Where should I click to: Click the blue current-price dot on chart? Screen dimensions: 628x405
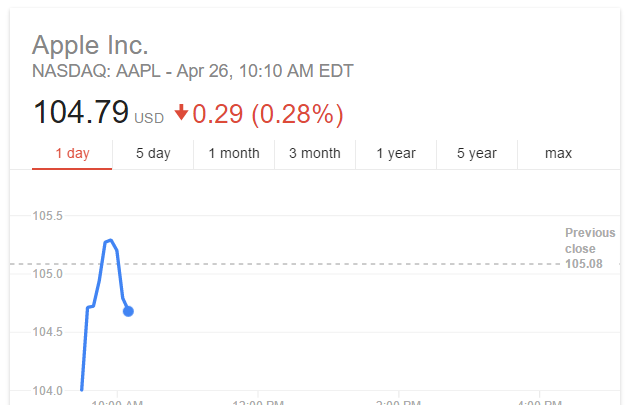point(128,311)
